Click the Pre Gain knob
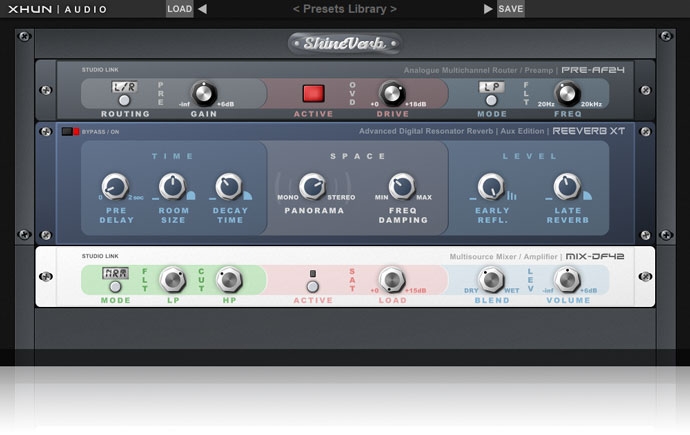Screen dimensions: 690x435 [x=204, y=95]
